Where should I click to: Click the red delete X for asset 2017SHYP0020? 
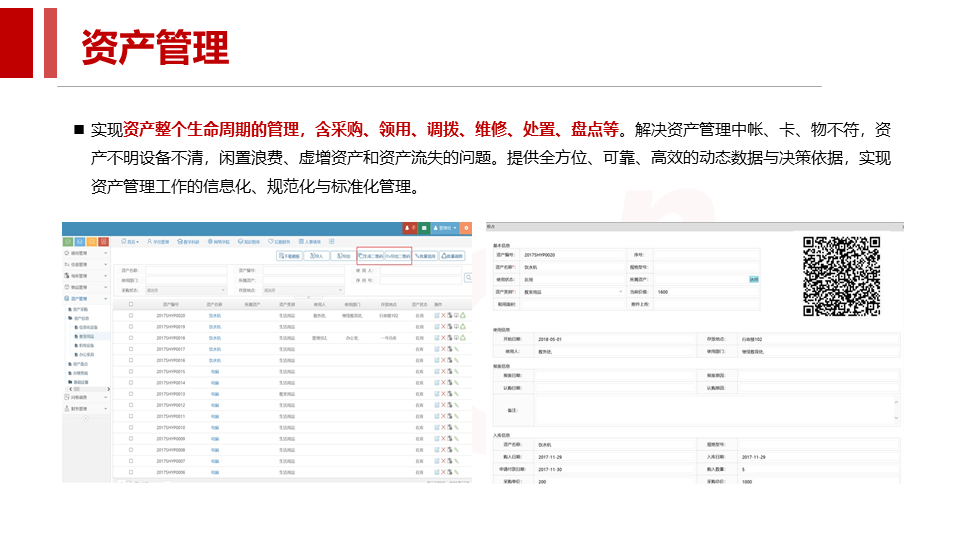(443, 315)
